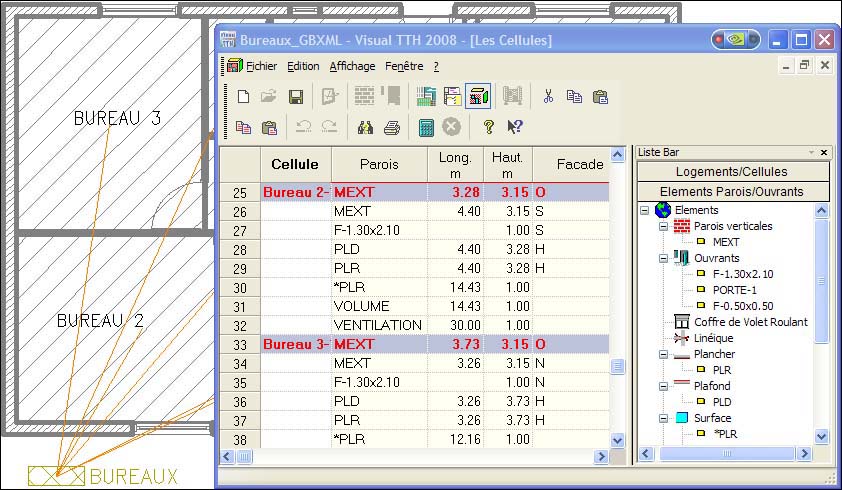Open the building grid view icon
This screenshot has width=842, height=490.
[426, 97]
